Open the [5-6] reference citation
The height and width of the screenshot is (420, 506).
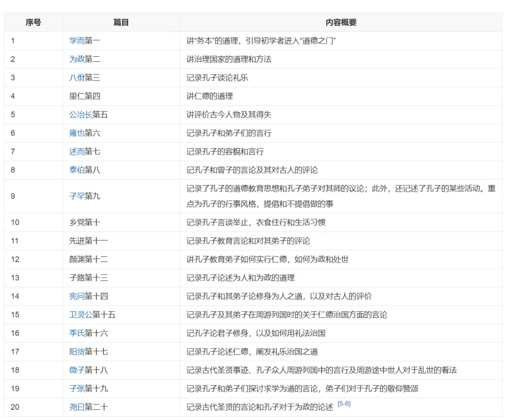click(x=344, y=404)
